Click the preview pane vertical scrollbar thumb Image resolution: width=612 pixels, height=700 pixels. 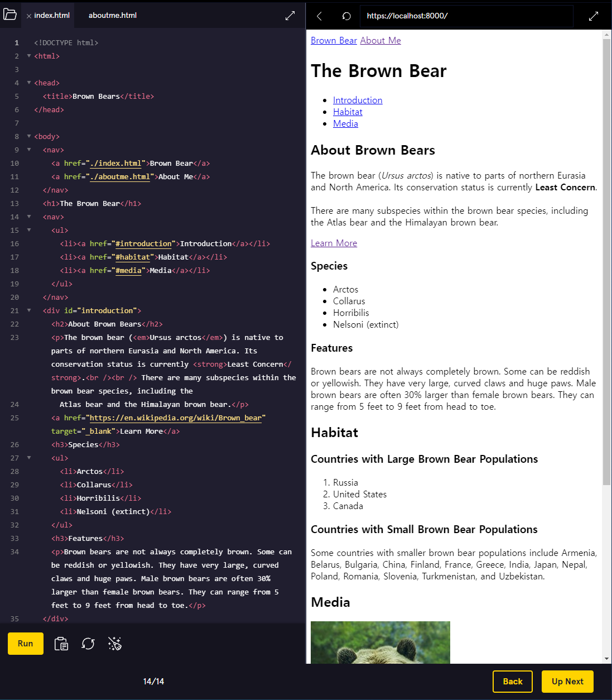click(x=606, y=261)
